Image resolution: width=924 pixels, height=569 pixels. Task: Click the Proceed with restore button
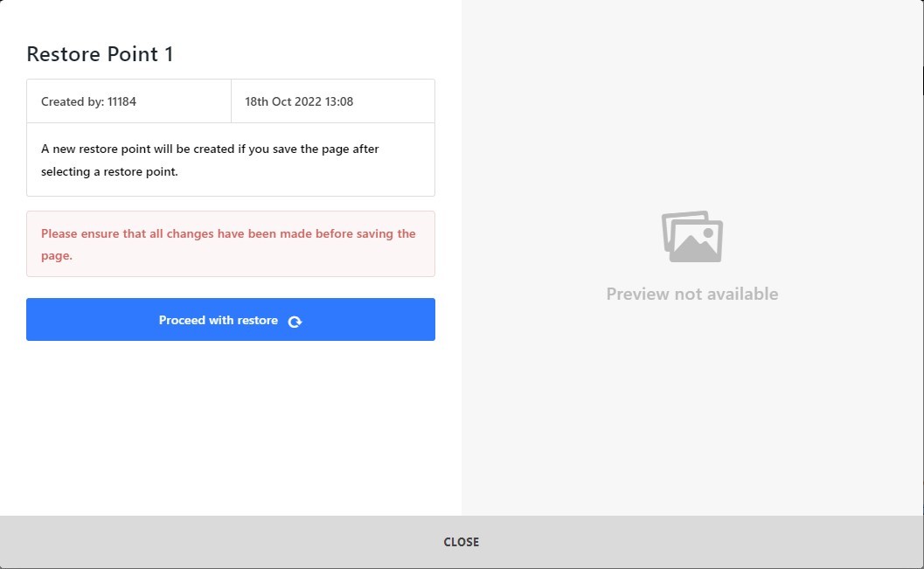tap(231, 319)
